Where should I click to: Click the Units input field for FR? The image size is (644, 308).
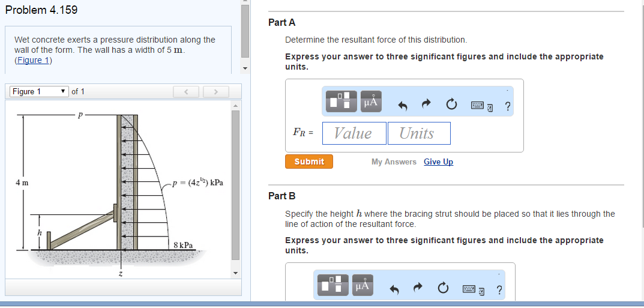(419, 133)
